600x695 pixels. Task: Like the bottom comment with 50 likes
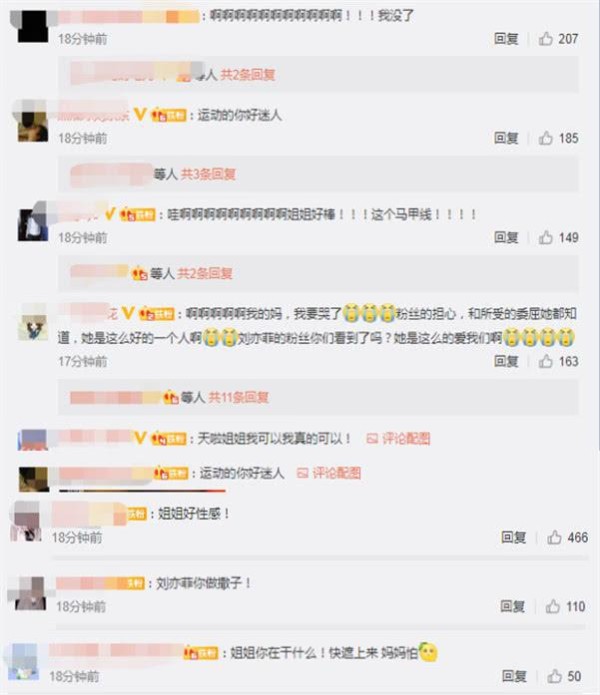(x=554, y=676)
